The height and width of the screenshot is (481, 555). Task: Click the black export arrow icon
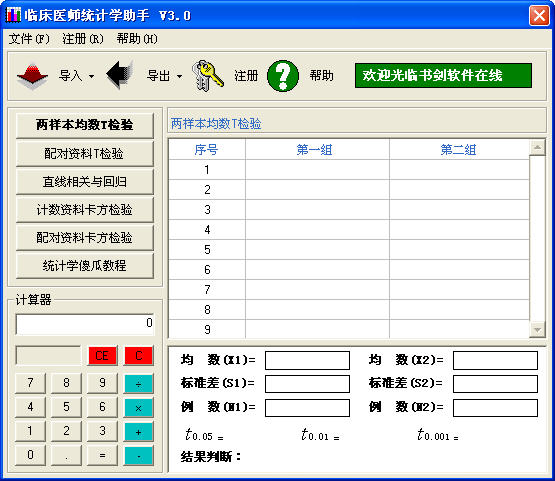(x=120, y=75)
